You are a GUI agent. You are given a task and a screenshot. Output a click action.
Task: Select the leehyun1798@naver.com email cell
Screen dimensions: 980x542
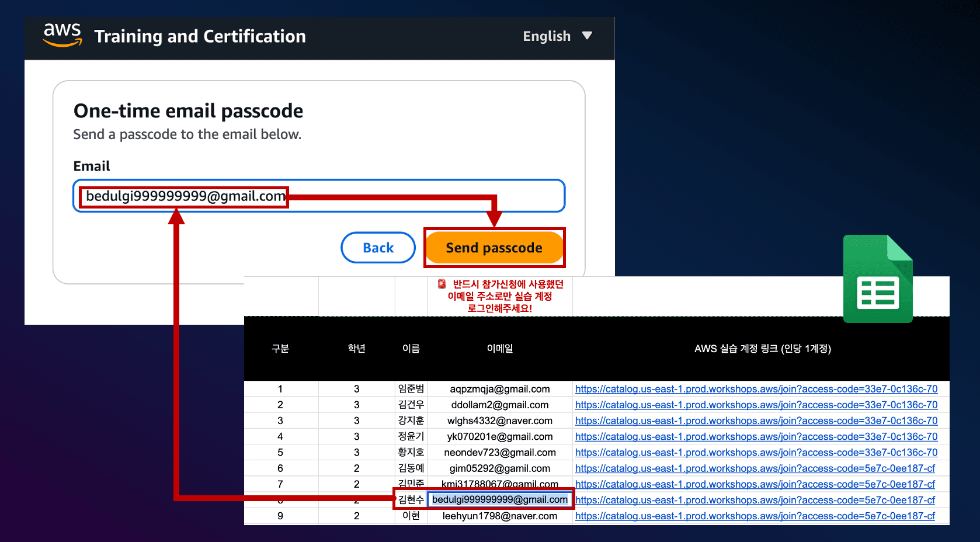point(499,516)
